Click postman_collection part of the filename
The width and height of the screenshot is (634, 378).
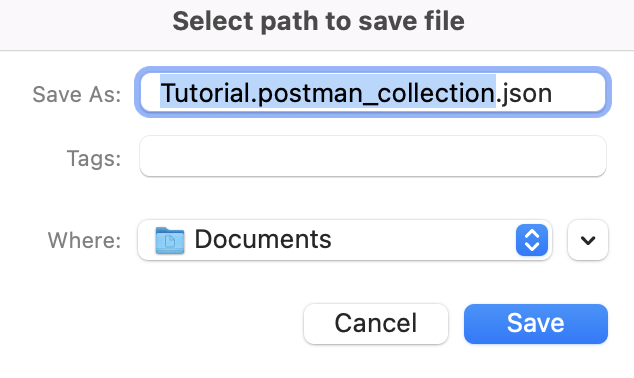point(376,94)
